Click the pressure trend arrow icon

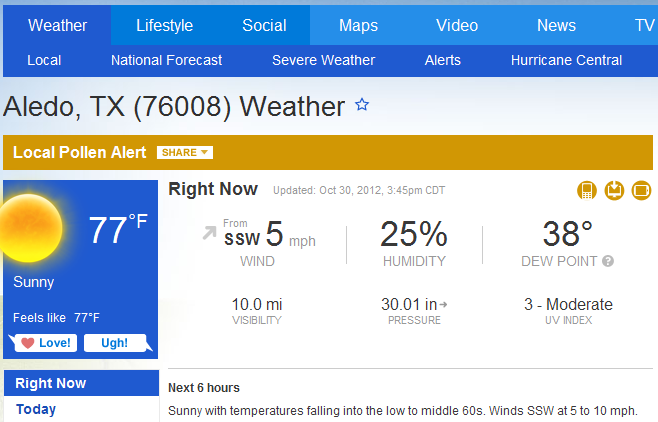(443, 305)
